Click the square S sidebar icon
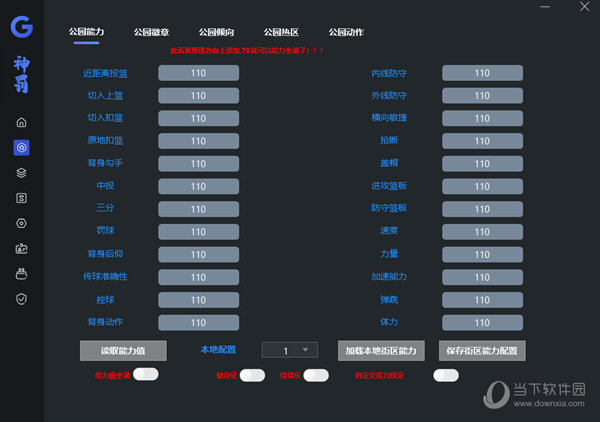 pos(22,198)
